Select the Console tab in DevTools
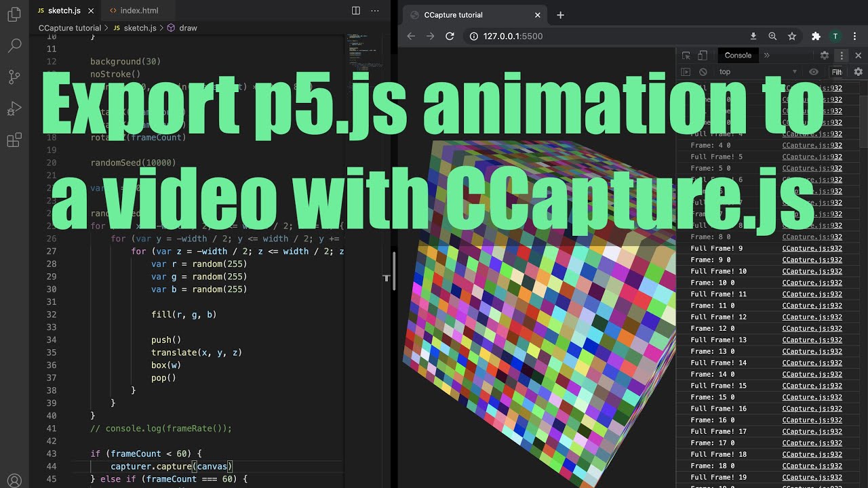 click(x=738, y=56)
